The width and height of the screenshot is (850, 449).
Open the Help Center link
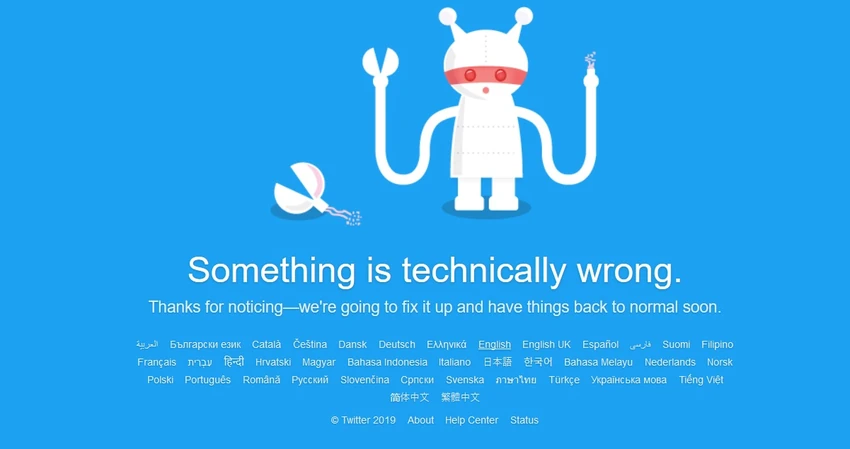pos(472,420)
